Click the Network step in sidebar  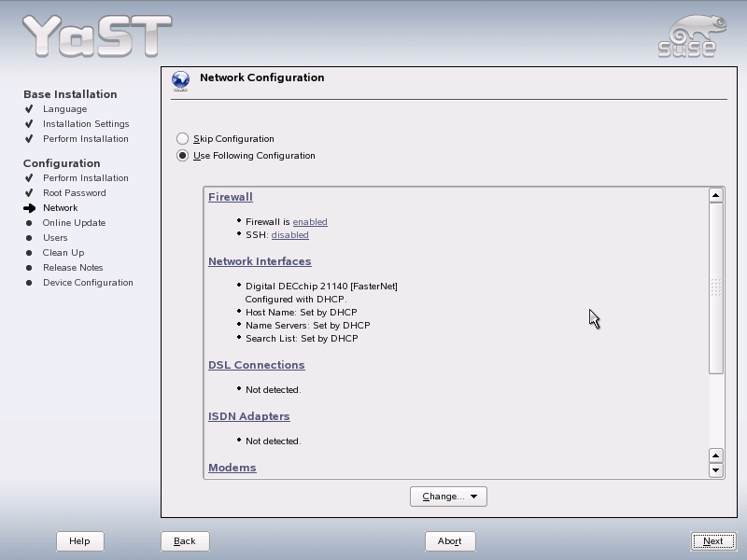[x=61, y=208]
